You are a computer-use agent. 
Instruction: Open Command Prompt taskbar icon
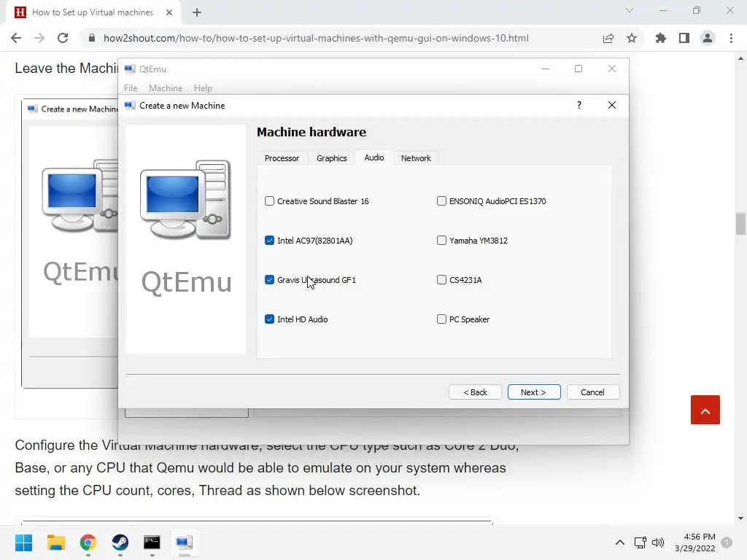pos(152,542)
